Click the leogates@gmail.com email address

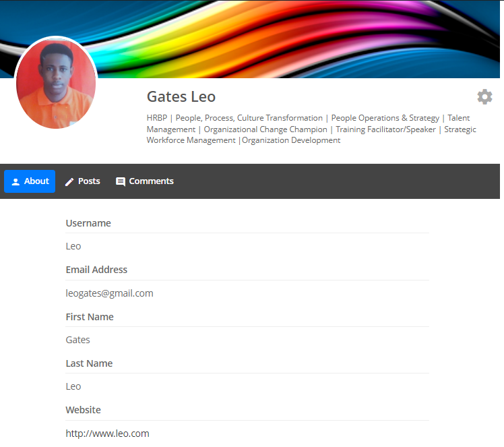pos(109,293)
